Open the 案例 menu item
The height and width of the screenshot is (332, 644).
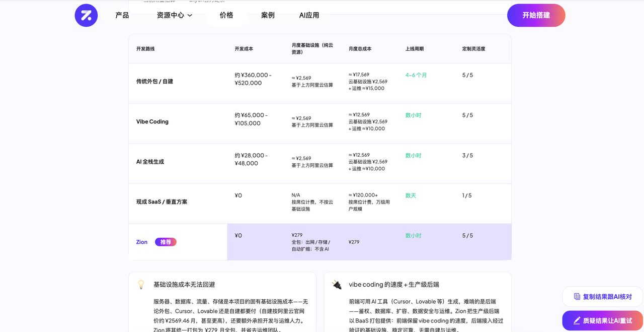(268, 15)
